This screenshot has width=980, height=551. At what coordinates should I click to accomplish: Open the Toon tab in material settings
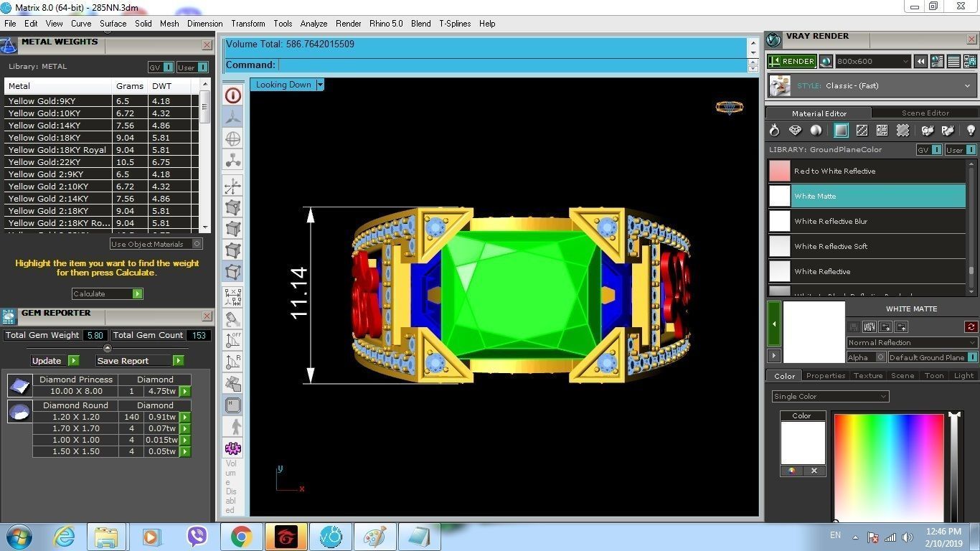coord(934,375)
